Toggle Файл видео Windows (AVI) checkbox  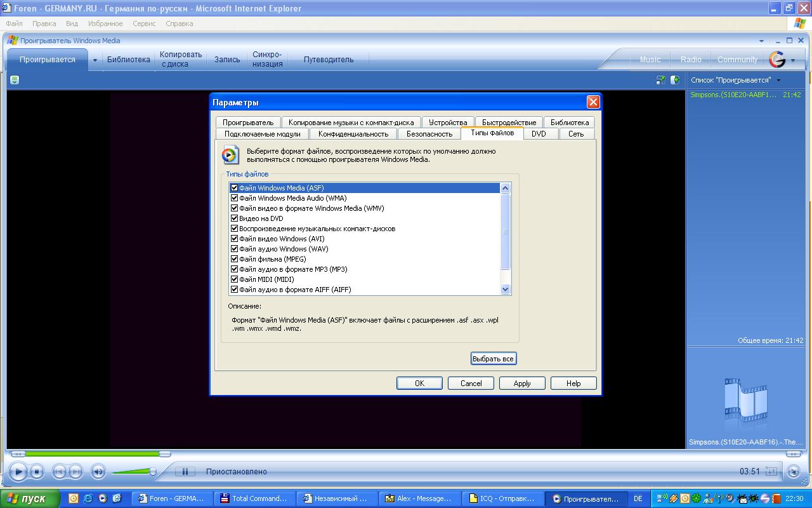pos(234,239)
